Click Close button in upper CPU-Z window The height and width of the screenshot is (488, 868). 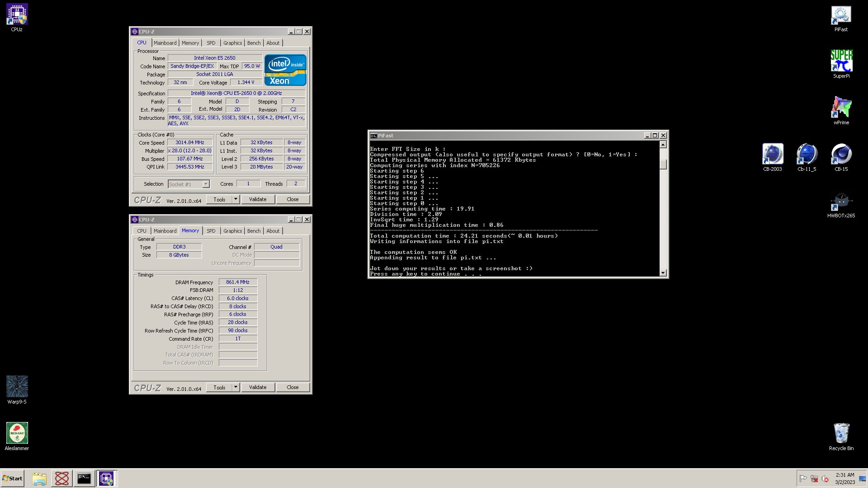[292, 199]
